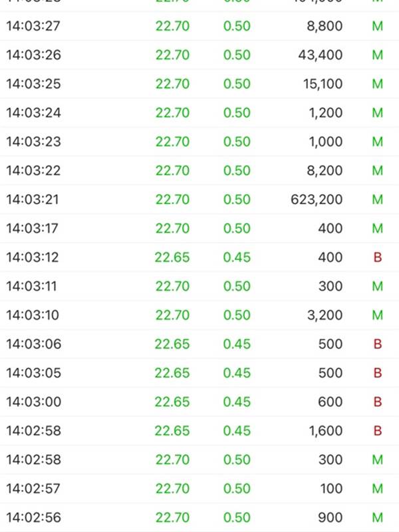Select the B marker at 14:03:12
Viewport: 399px width, 532px height.
coord(378,257)
